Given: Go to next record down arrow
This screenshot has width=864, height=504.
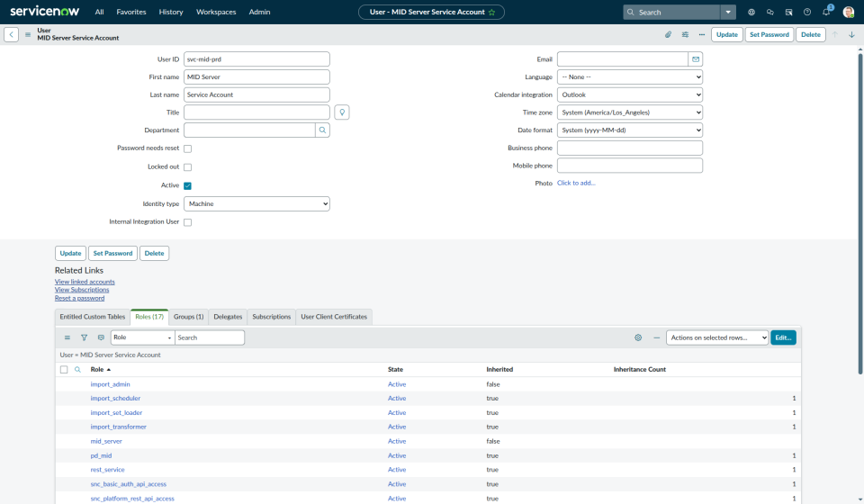Looking at the screenshot, I should pos(851,35).
